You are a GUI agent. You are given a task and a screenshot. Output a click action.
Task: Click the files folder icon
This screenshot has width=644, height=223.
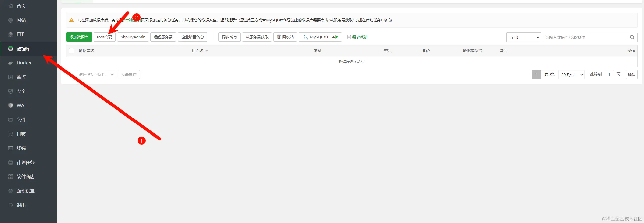pyautogui.click(x=11, y=120)
